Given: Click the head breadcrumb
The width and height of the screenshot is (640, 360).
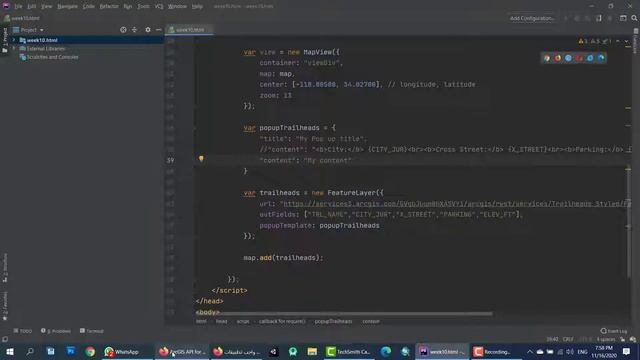Looking at the screenshot, I should tap(221, 321).
